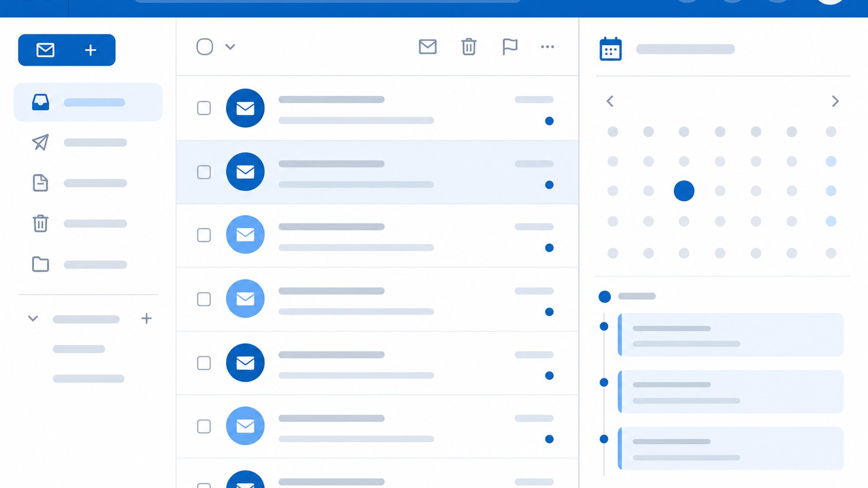Open the selection options dropdown chevron

tap(230, 47)
